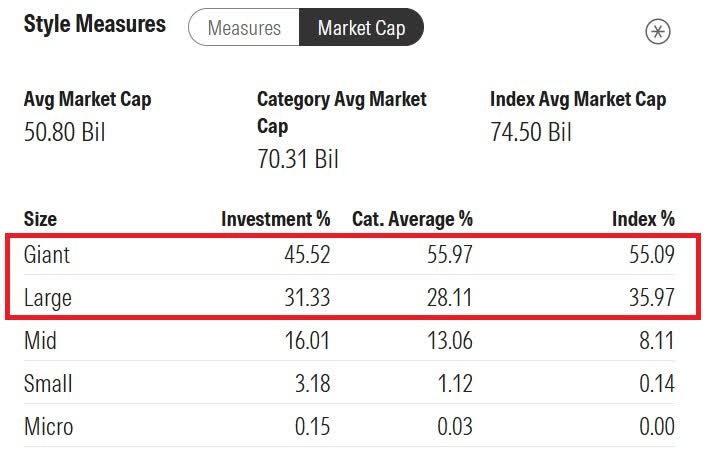Click the 50.80 Bil value
The height and width of the screenshot is (460, 715).
click(64, 131)
